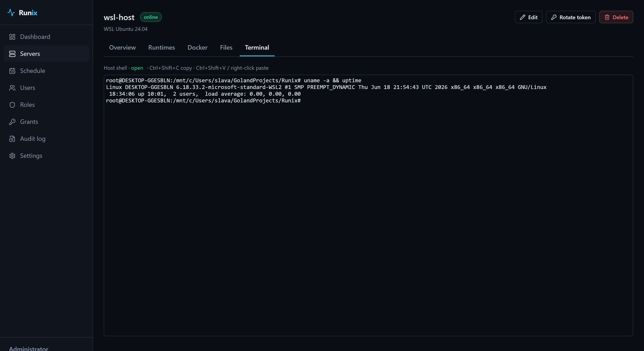The width and height of the screenshot is (644, 351).
Task: Click the online status badge
Action: tap(151, 17)
